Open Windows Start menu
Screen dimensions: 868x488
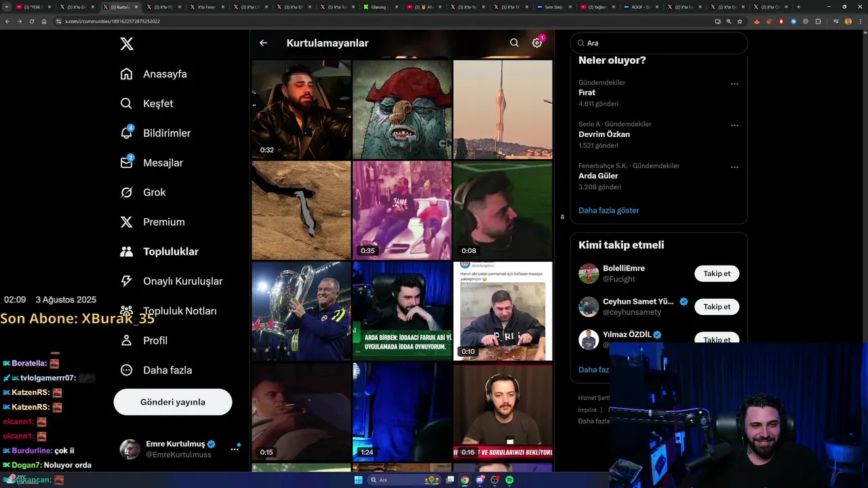[358, 480]
